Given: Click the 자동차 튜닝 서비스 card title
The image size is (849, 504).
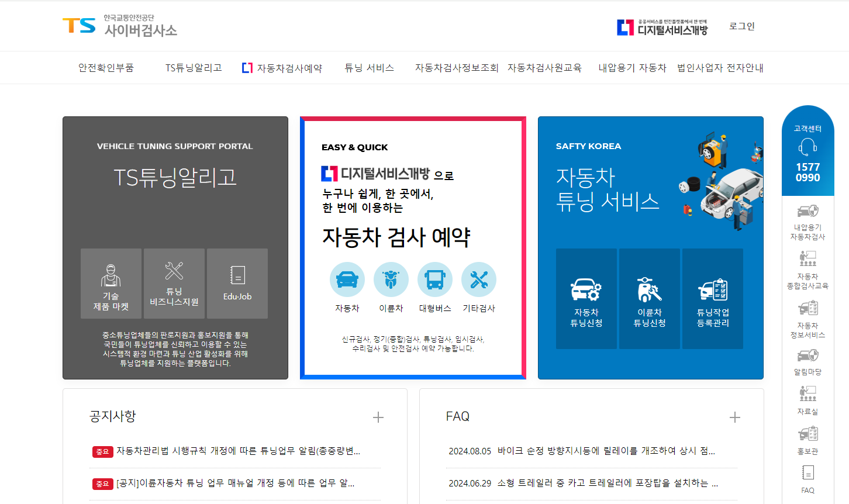Looking at the screenshot, I should [x=608, y=189].
